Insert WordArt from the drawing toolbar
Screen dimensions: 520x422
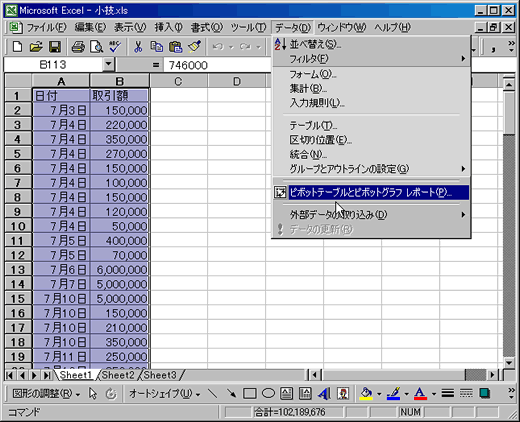pyautogui.click(x=324, y=394)
